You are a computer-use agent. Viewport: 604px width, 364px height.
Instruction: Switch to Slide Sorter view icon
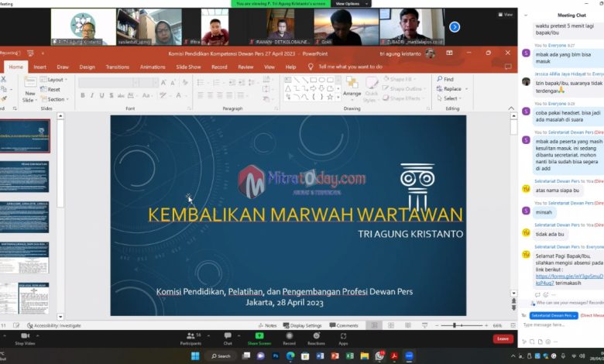tap(391, 325)
